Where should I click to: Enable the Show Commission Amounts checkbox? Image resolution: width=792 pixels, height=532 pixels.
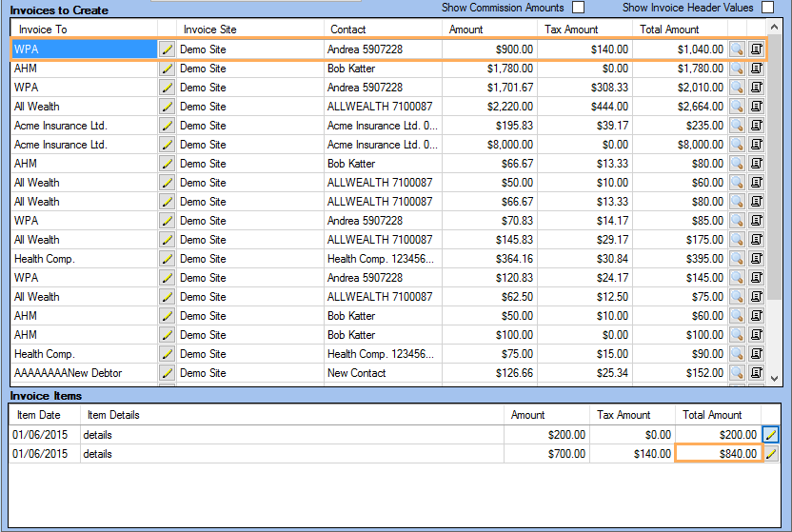tap(579, 8)
